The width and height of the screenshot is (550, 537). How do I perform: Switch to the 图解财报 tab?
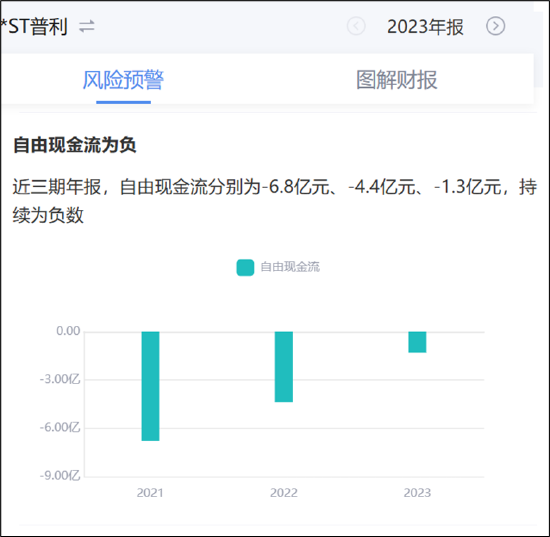(x=397, y=80)
